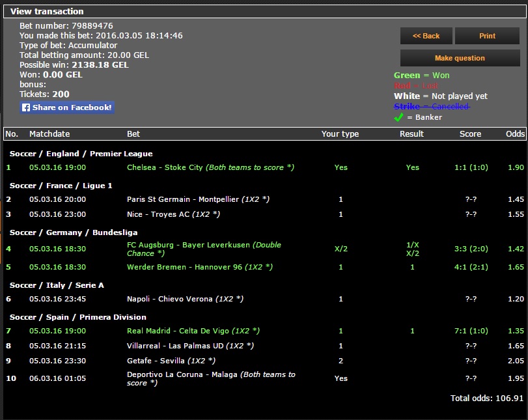Click the Type of bet Accumulator line
Viewport: 528px width, 420px height.
[x=68, y=46]
